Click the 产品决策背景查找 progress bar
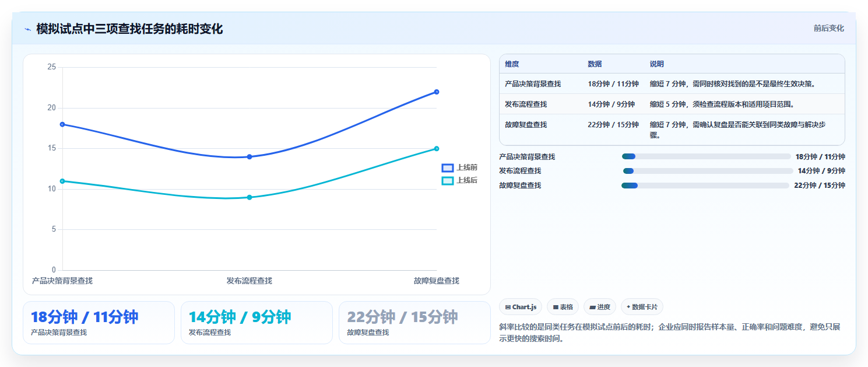 click(x=706, y=156)
